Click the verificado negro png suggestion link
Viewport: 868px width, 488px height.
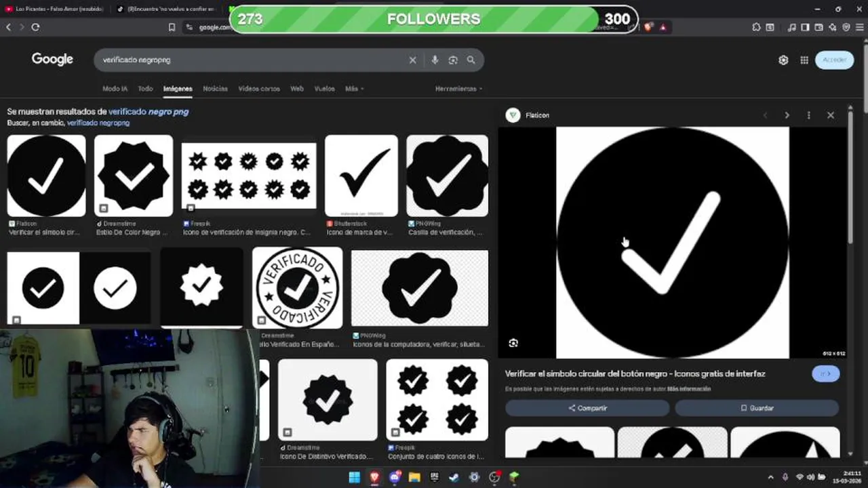tap(149, 111)
